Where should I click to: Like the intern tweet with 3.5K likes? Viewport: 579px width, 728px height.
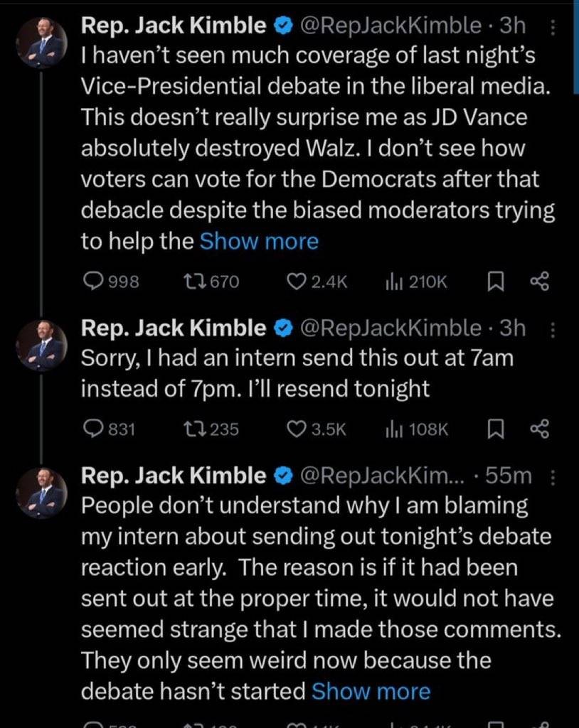[x=297, y=429]
